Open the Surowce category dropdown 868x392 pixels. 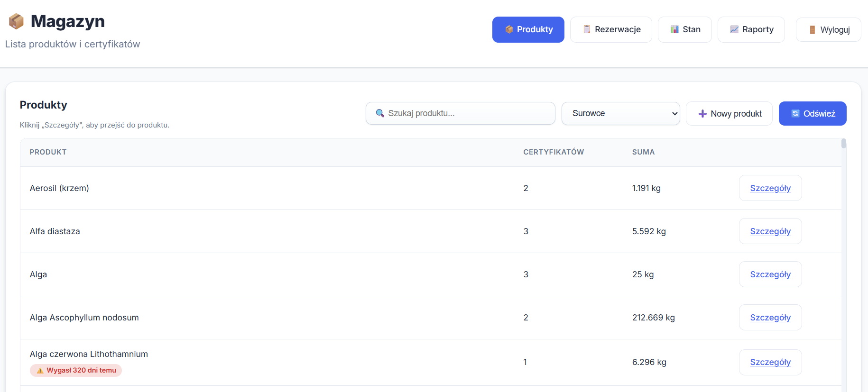coord(620,113)
